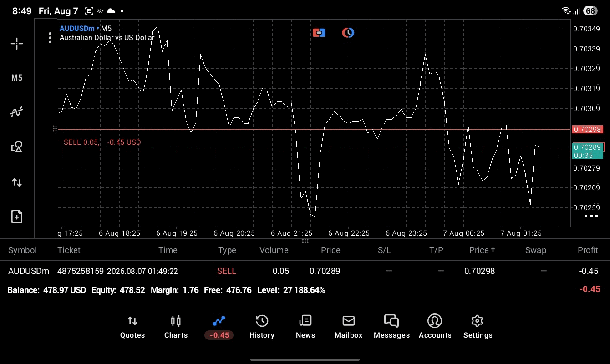This screenshot has width=610, height=364.
Task: Switch to the History tab
Action: 262,327
